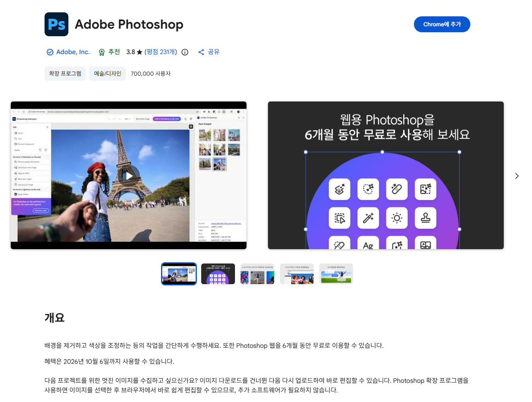Advance the carousel with the right arrow

click(517, 176)
